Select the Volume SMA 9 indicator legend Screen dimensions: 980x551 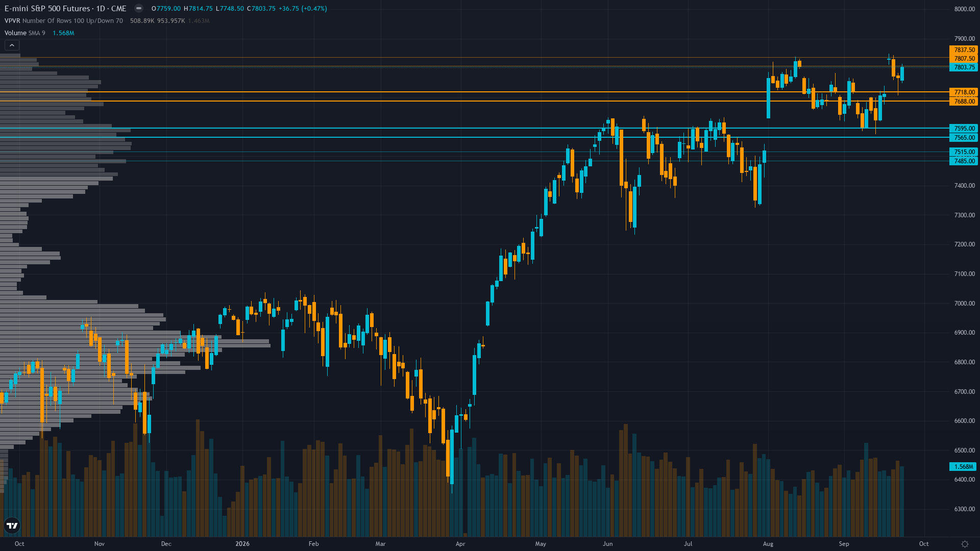tap(25, 33)
